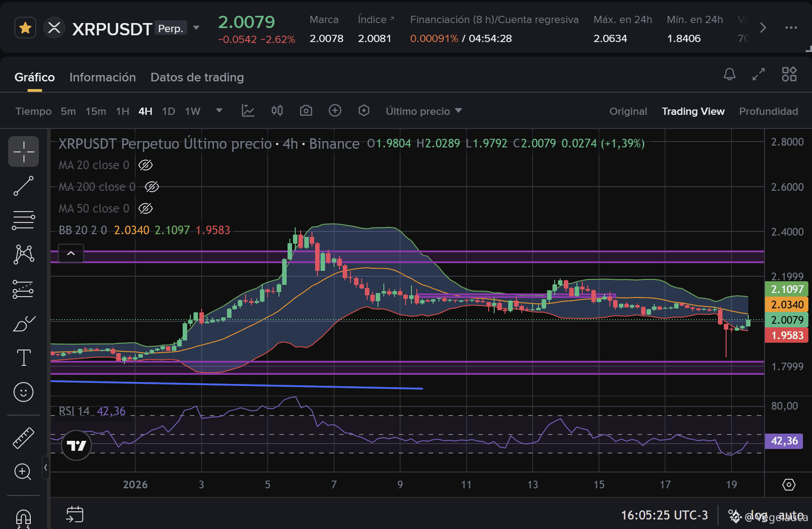This screenshot has height=529, width=812.
Task: Open the price alert bell icon
Action: (x=729, y=74)
